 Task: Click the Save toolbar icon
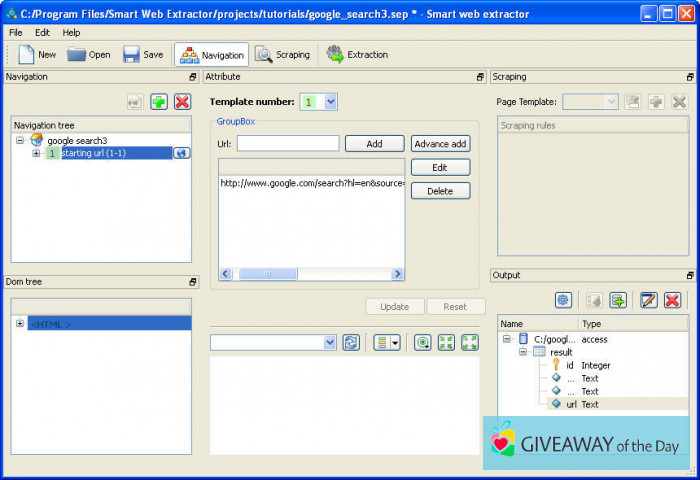[x=131, y=55]
